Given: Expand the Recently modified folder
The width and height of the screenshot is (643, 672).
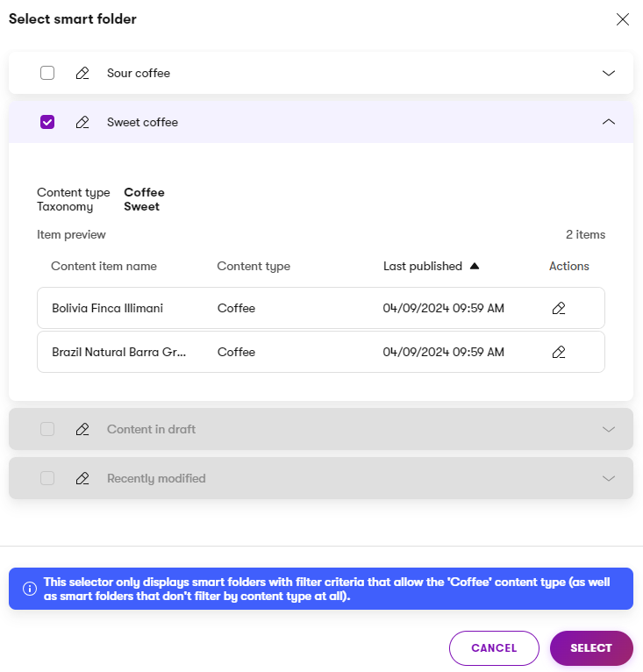Looking at the screenshot, I should pyautogui.click(x=609, y=478).
